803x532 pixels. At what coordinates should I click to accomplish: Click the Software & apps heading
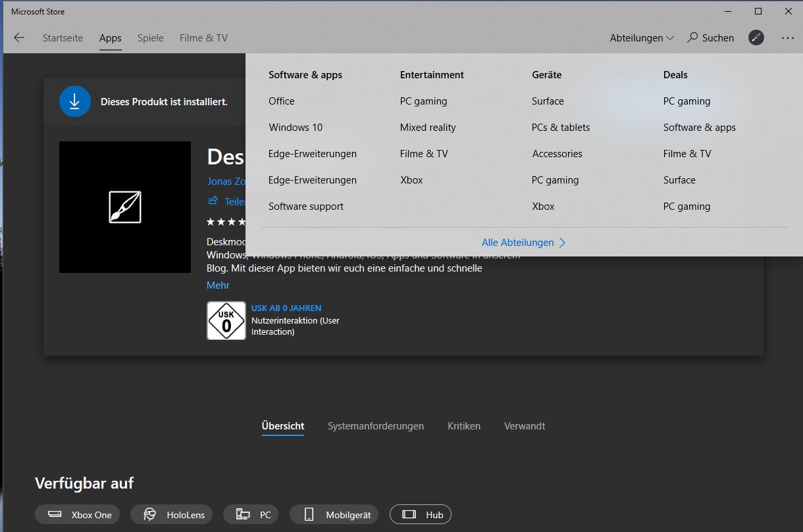305,75
